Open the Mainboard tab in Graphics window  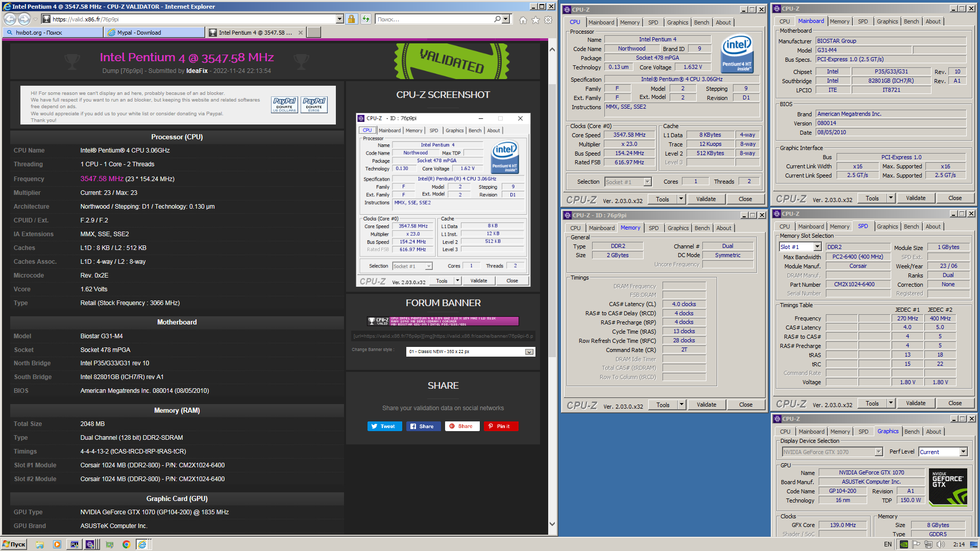point(811,432)
